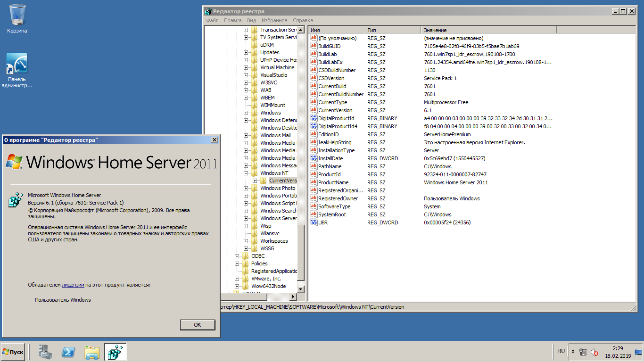Select the Windows Defender tree key
This screenshot has height=362, width=644.
click(x=279, y=120)
